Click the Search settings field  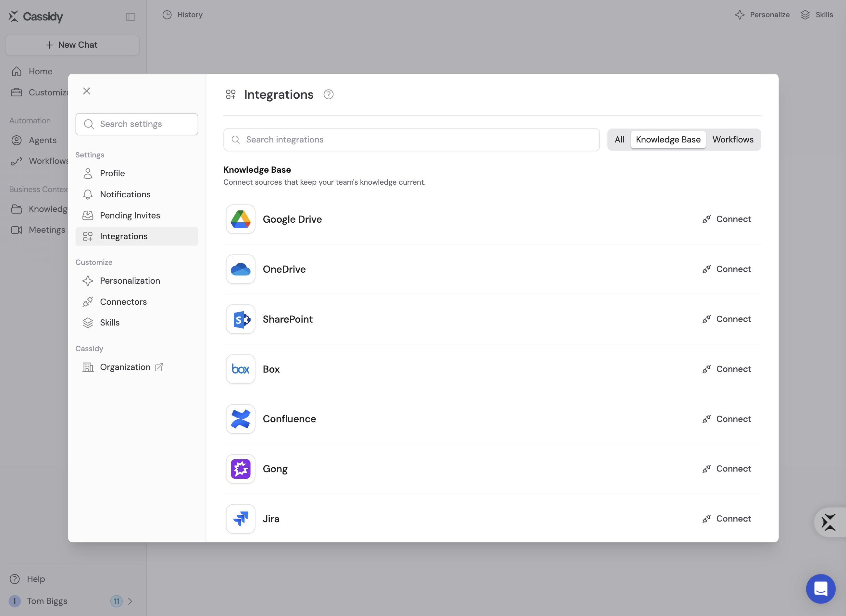tap(137, 124)
